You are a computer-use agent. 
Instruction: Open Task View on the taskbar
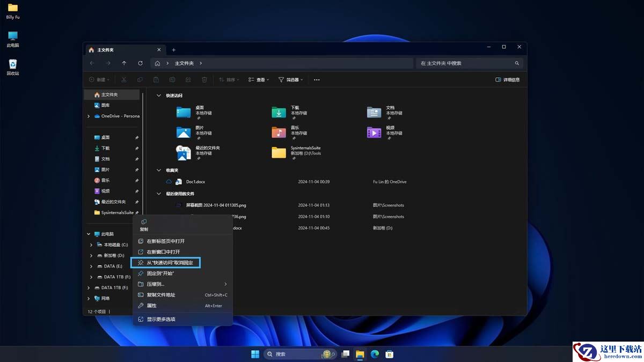pyautogui.click(x=346, y=354)
